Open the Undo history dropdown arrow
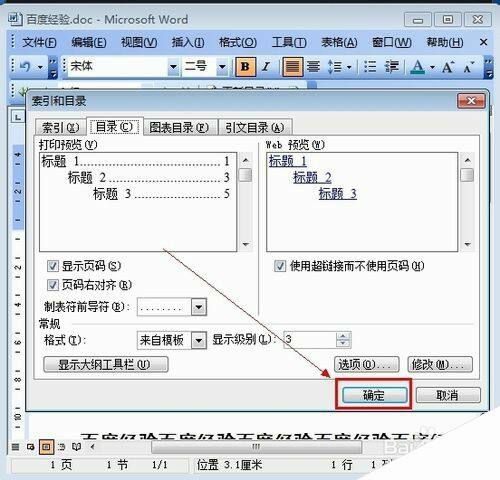The height and width of the screenshot is (480, 500). (x=40, y=67)
